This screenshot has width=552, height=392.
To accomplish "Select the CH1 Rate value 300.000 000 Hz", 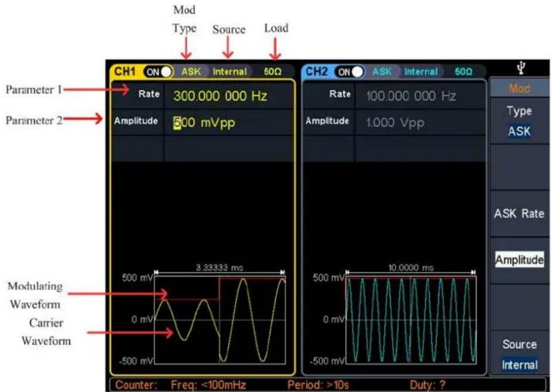I will tap(220, 96).
